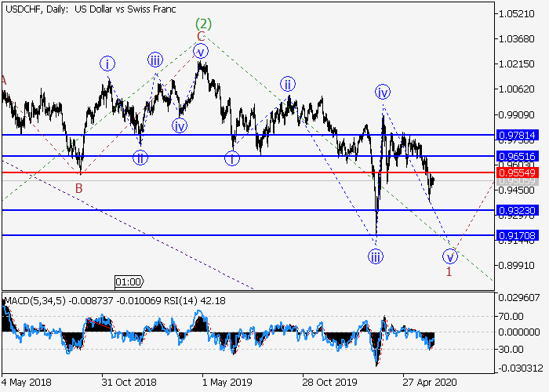The height and width of the screenshot is (392, 549).
Task: Click the 0.97814 price level tag
Action: pyautogui.click(x=517, y=136)
